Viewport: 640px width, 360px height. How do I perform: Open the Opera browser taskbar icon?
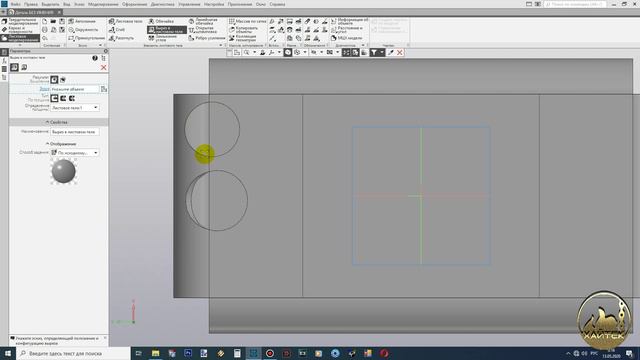coord(384,353)
